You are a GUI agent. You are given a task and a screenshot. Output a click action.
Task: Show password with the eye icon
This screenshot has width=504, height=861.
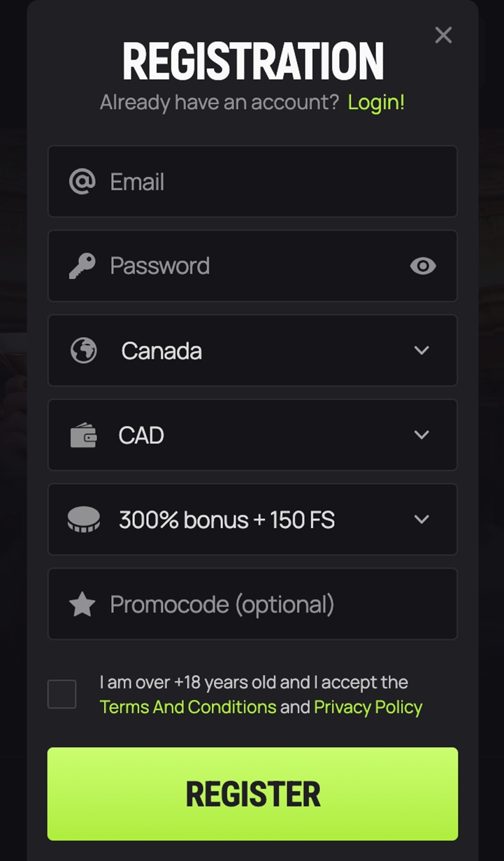pyautogui.click(x=423, y=266)
